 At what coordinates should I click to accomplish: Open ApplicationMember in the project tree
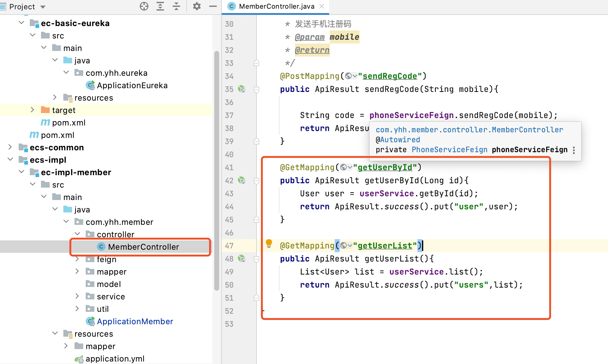[x=135, y=321]
